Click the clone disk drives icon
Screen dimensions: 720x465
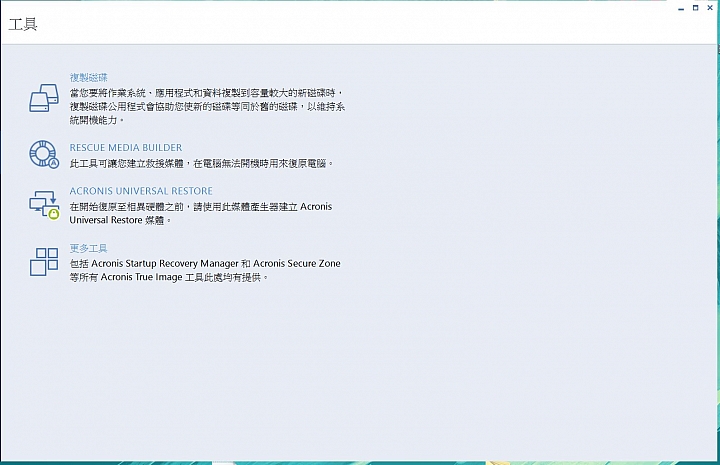(44, 98)
